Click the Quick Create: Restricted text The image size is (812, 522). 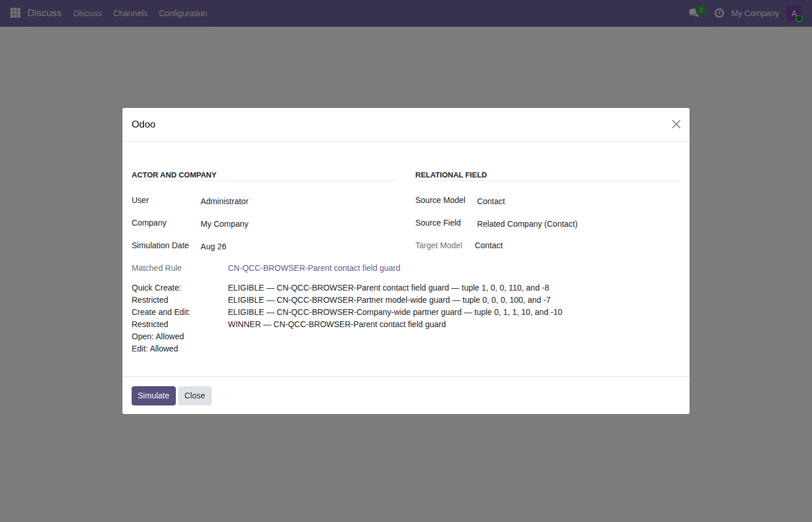pyautogui.click(x=157, y=294)
